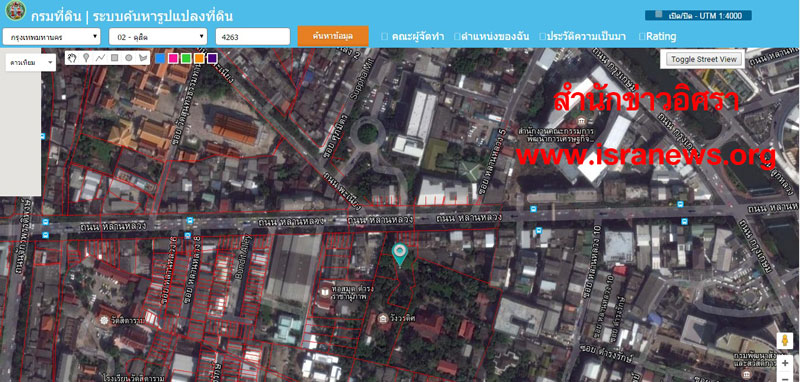Select the marker drawing tool
Screen dimensions: 800x382
(86, 58)
